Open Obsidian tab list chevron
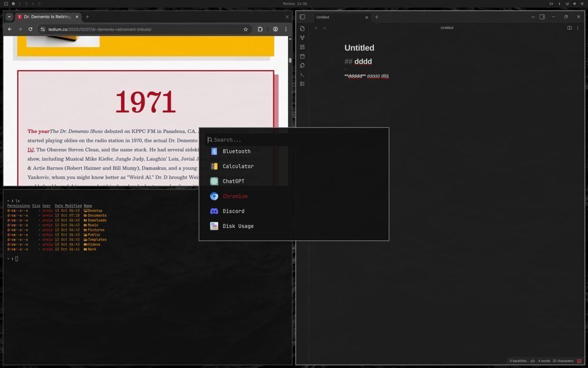The height and width of the screenshot is (368, 588). pyautogui.click(x=533, y=17)
